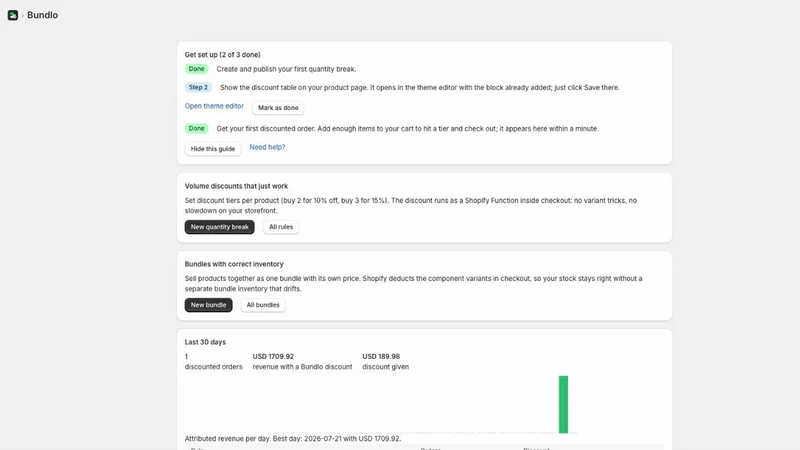The image size is (800, 450).
Task: Click the USD 1709.92 revenue value
Action: (x=273, y=357)
